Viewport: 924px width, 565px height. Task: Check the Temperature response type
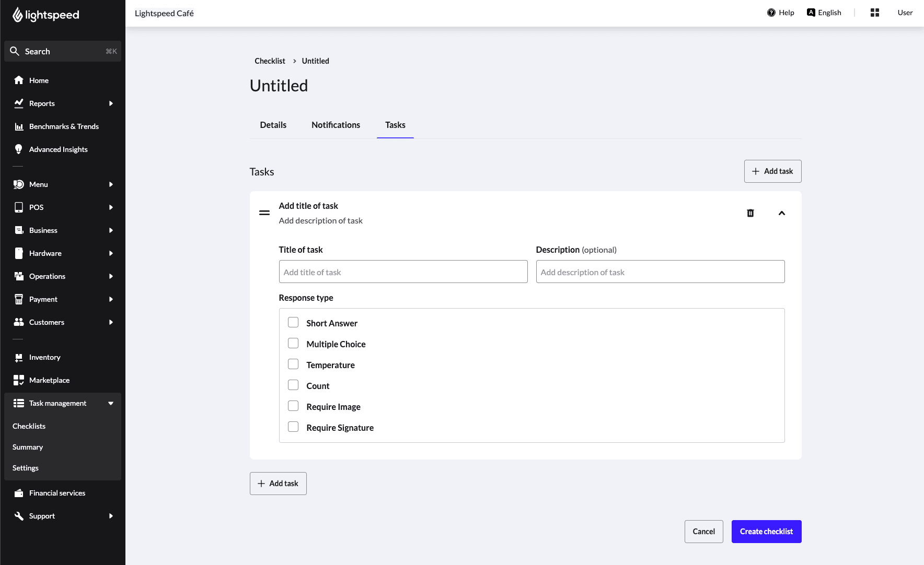click(x=293, y=364)
